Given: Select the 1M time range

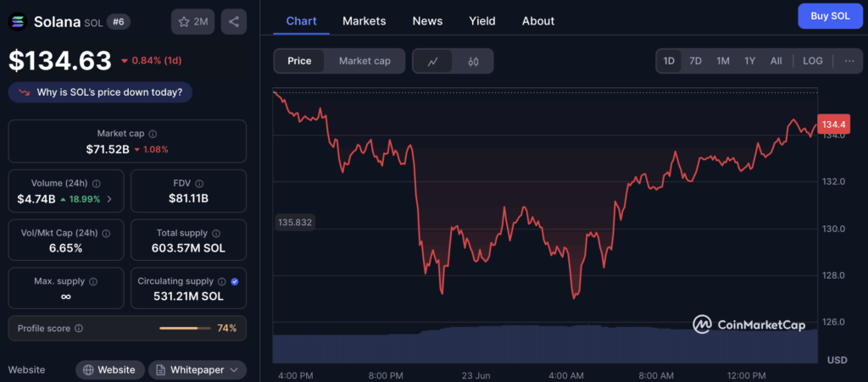Looking at the screenshot, I should (722, 61).
